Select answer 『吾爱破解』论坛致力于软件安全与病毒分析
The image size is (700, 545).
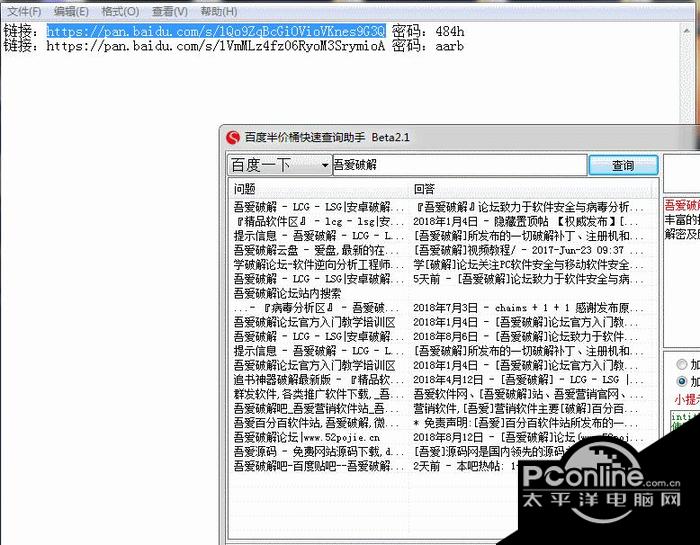point(529,207)
